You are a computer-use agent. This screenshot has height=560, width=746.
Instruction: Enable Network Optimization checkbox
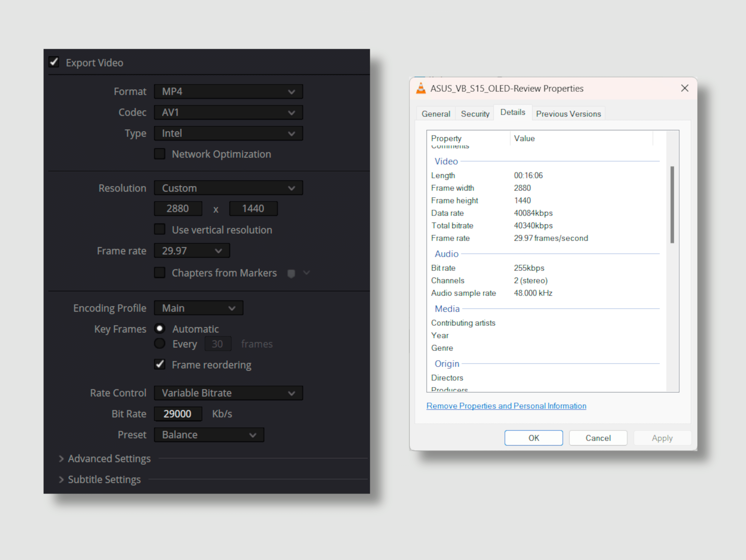[x=160, y=154]
